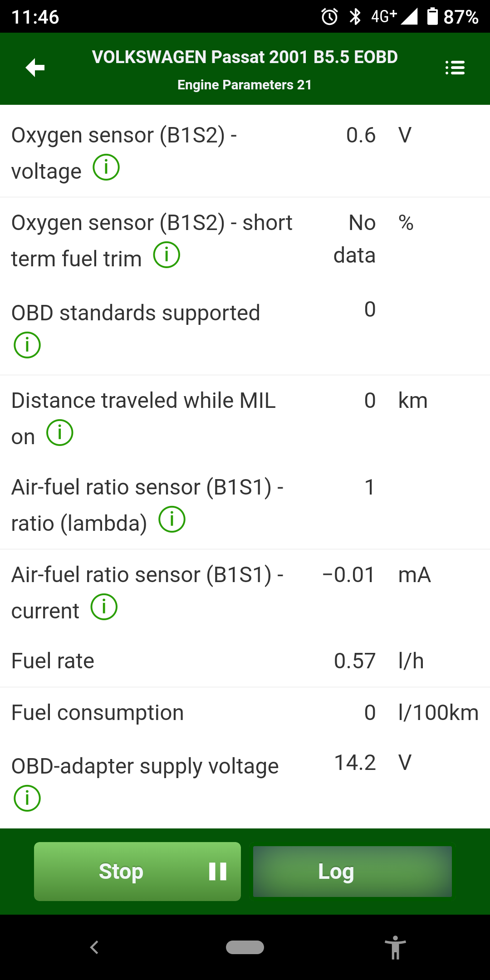This screenshot has height=980, width=490.
Task: Tap the back arrow in header
Action: [35, 68]
